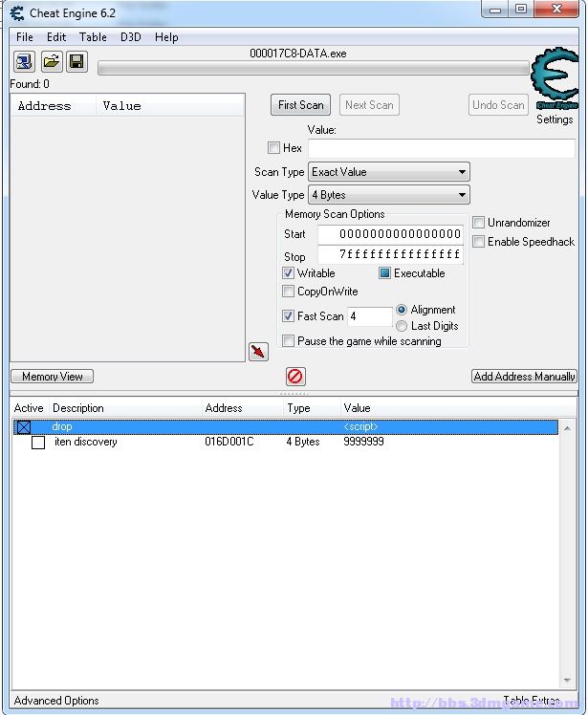Open the Edit menu
The image size is (588, 715).
[56, 37]
